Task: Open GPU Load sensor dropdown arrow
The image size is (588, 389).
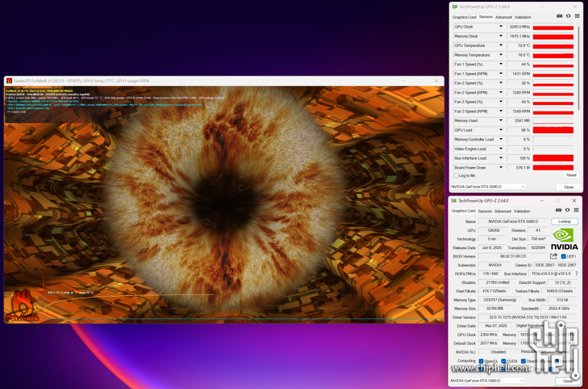Action: (x=501, y=130)
